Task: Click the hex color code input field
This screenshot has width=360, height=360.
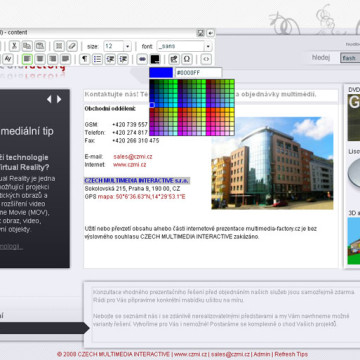Action: point(198,72)
